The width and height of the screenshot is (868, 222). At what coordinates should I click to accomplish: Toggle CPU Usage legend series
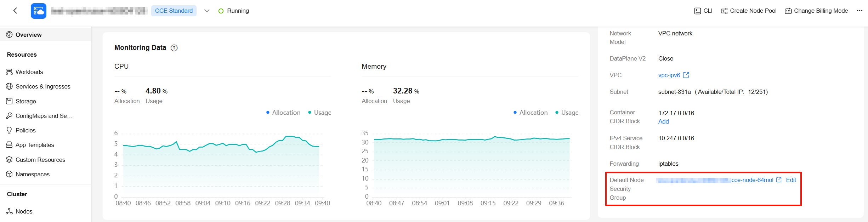[319, 113]
